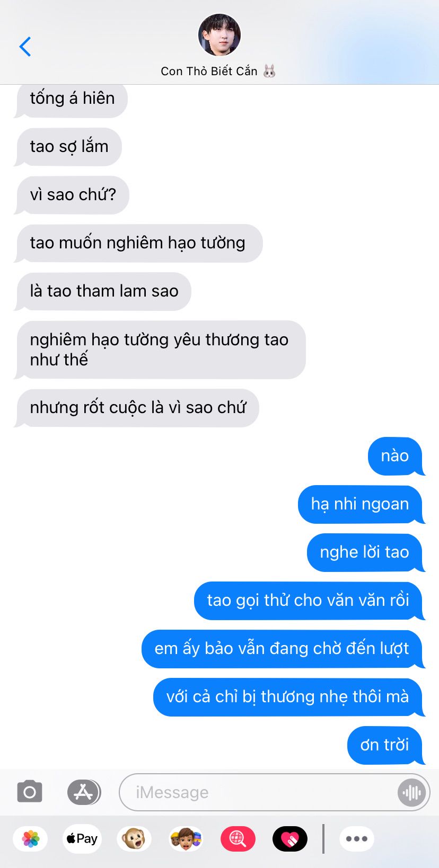Open Memoji stickers icon
The image size is (439, 868).
coord(186,839)
